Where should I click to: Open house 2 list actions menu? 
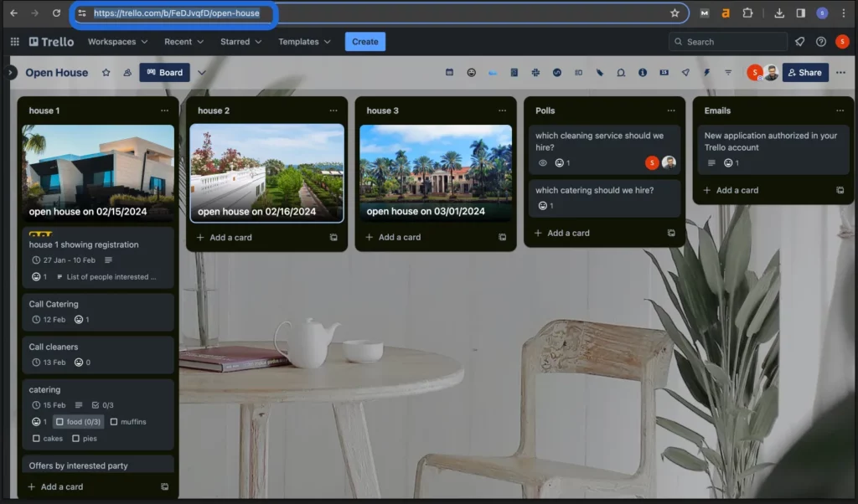[333, 111]
